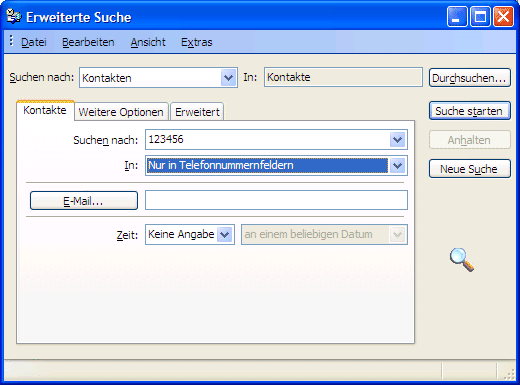Start the search with Suche starten
The height and width of the screenshot is (385, 520).
click(x=470, y=111)
